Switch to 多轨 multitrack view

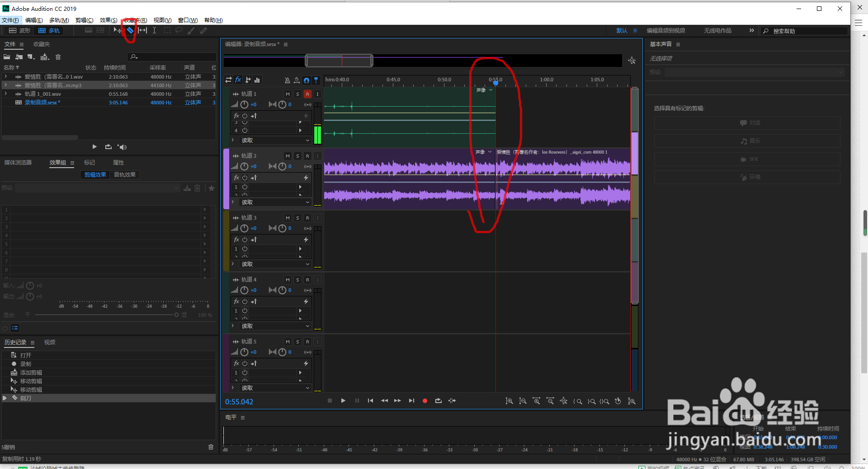[49, 30]
